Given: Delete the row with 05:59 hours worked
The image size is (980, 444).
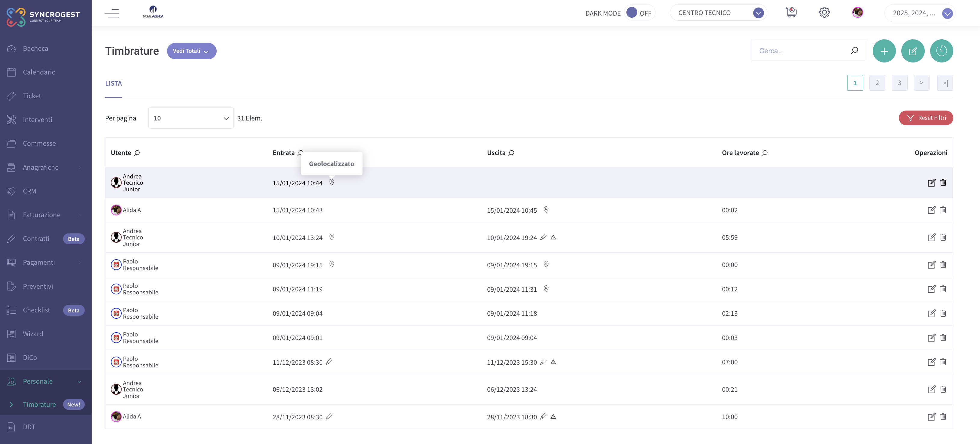Looking at the screenshot, I should [x=943, y=237].
